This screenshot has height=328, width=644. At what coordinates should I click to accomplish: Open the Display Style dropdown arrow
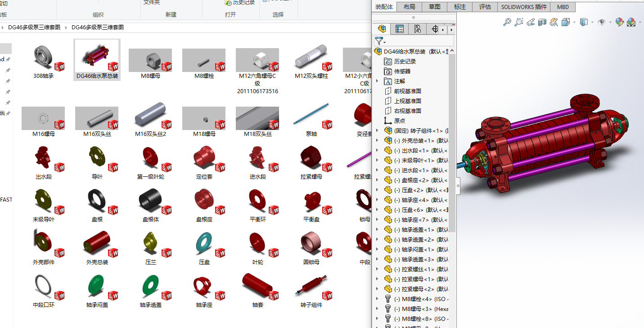[592, 22]
